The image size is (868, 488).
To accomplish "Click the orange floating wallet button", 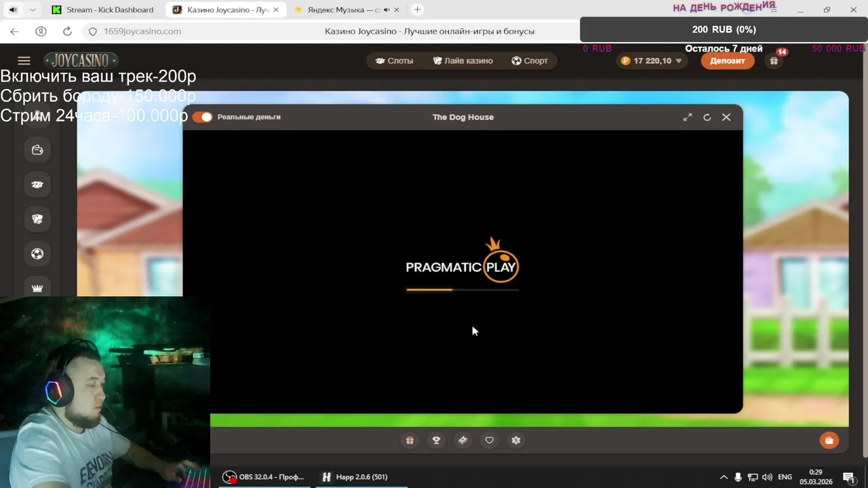I will 829,441.
